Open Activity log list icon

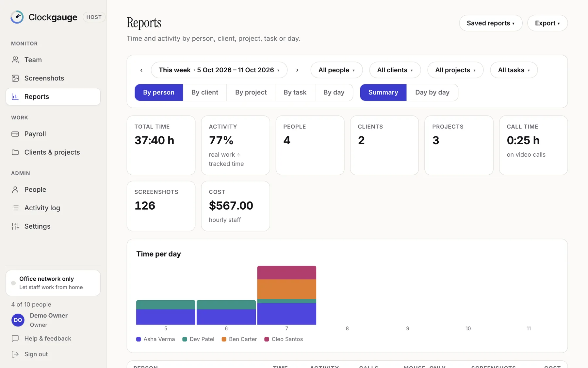coord(15,208)
